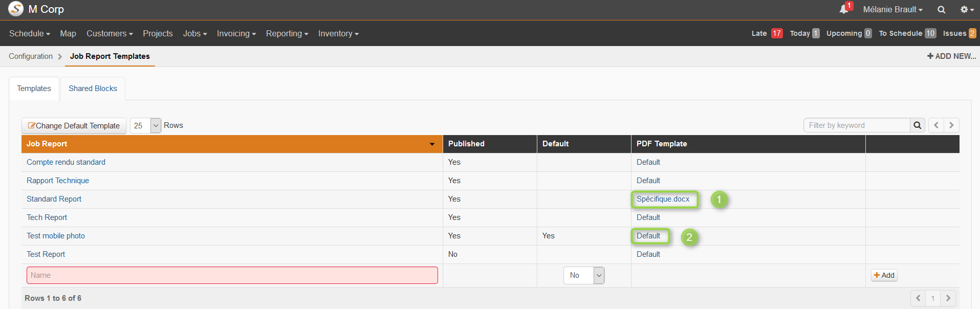
Task: Click Spécifique.docx PDF template link
Action: (x=663, y=199)
